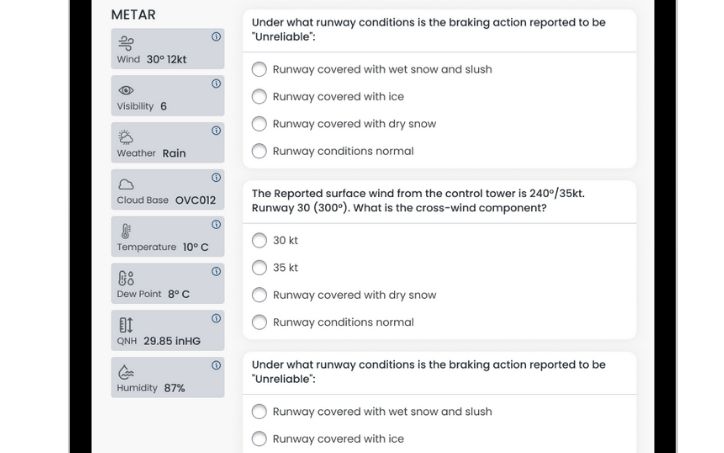Click the eye icon in Visibility card
Viewport: 724px width, 453px height.
[x=126, y=90]
